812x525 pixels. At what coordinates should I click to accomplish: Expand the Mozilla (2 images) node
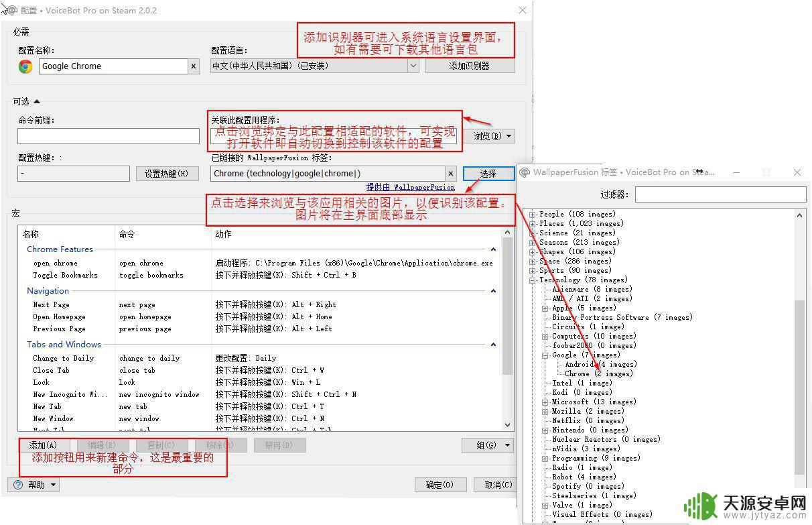545,412
